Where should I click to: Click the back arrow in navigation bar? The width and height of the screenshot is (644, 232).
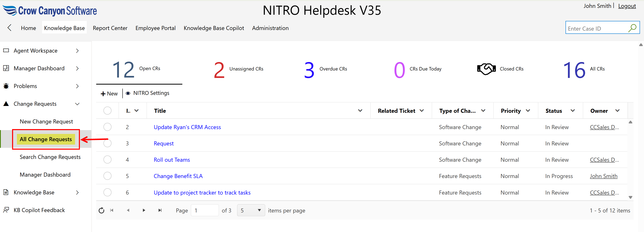pos(9,28)
